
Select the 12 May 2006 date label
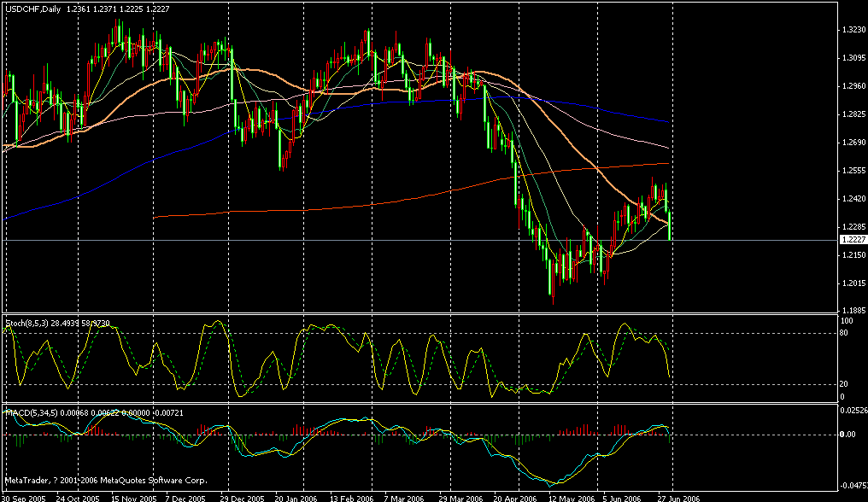(570, 498)
